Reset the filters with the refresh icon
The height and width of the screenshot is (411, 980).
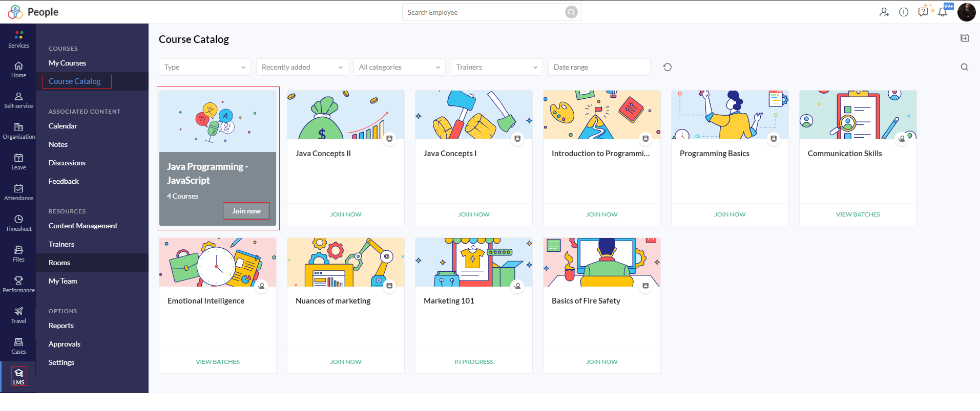(x=668, y=67)
